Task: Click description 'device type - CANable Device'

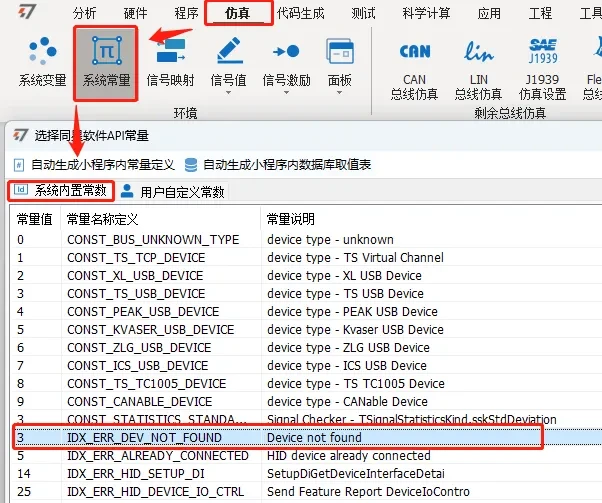Action: [x=347, y=402]
